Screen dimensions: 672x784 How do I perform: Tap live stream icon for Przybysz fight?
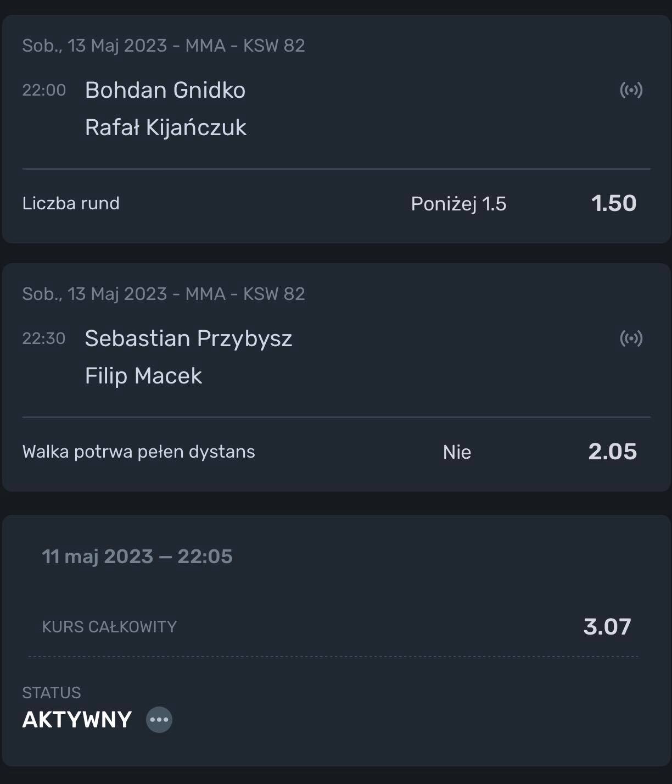click(631, 338)
